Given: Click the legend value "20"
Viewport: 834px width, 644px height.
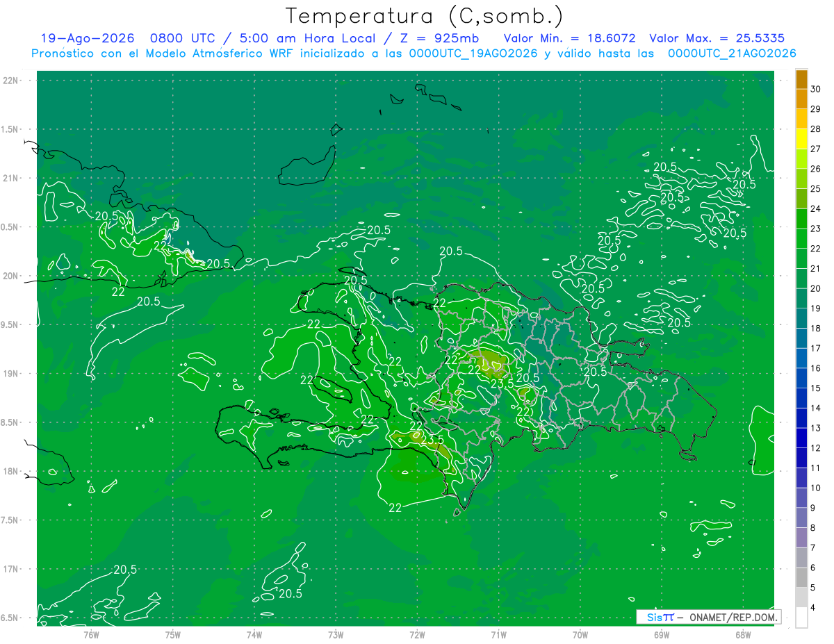Looking at the screenshot, I should click(816, 288).
